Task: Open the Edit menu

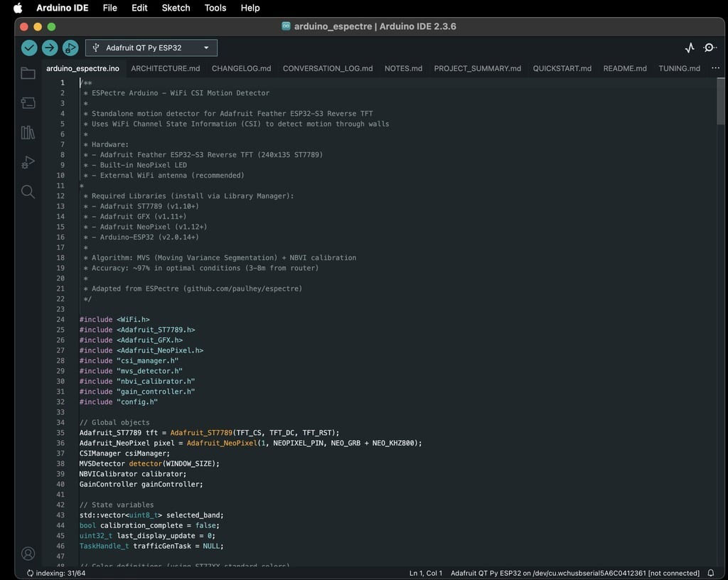Action: (x=139, y=8)
